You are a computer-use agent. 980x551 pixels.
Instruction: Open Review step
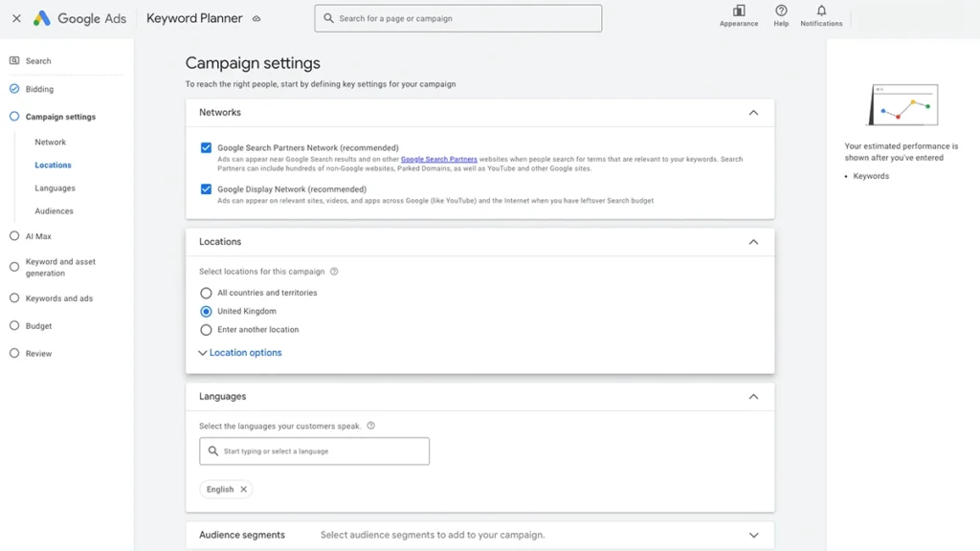click(x=38, y=353)
